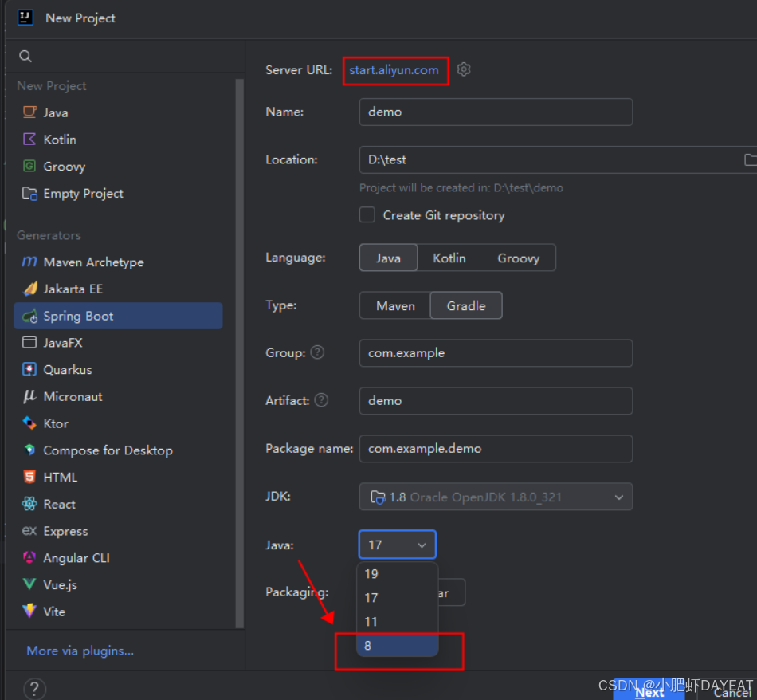Image resolution: width=757 pixels, height=700 pixels.
Task: Set build type to Gradle
Action: 466,306
